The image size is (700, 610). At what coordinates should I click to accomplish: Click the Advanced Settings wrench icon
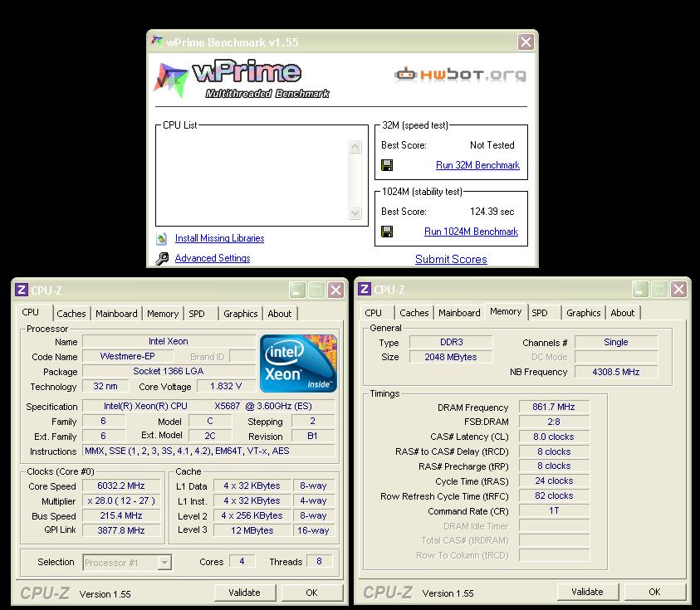pyautogui.click(x=162, y=259)
